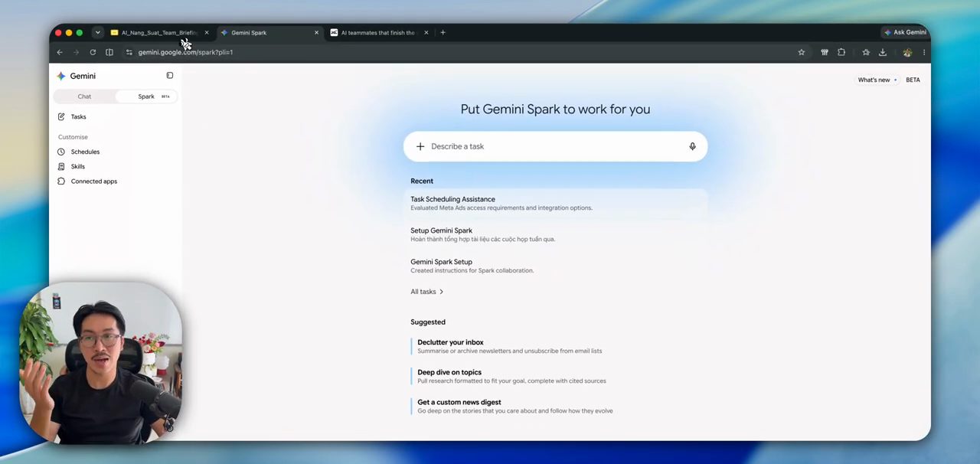Open the Chrome profile avatar
The height and width of the screenshot is (464, 980).
pyautogui.click(x=907, y=52)
